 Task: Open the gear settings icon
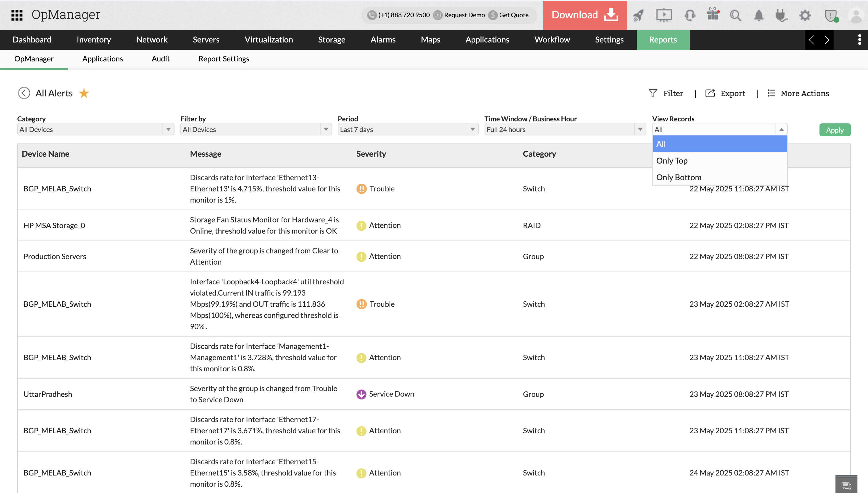point(805,15)
